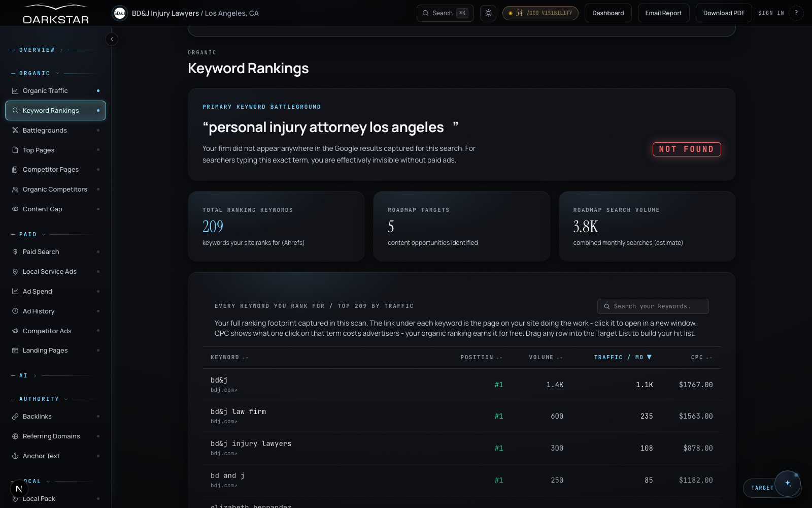Image resolution: width=812 pixels, height=508 pixels.
Task: Collapse the sidebar with chevron button
Action: click(x=112, y=39)
